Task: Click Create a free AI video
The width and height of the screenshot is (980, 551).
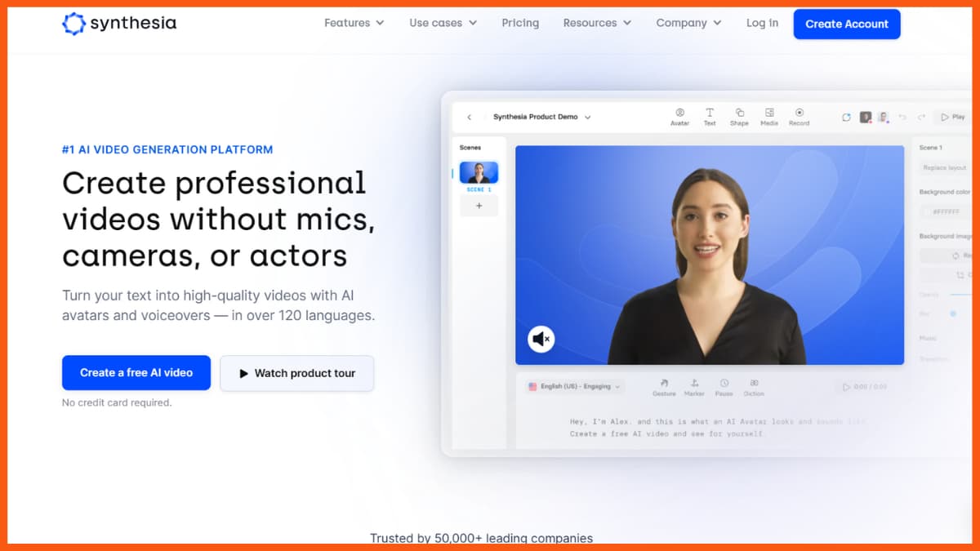Action: coord(136,372)
